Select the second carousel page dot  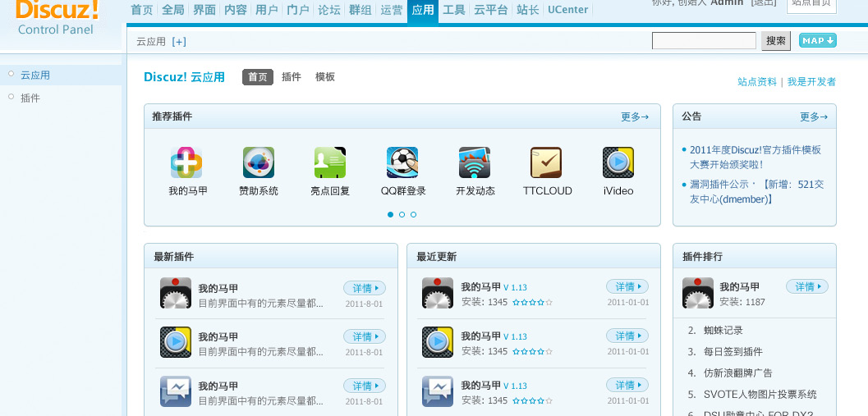402,215
